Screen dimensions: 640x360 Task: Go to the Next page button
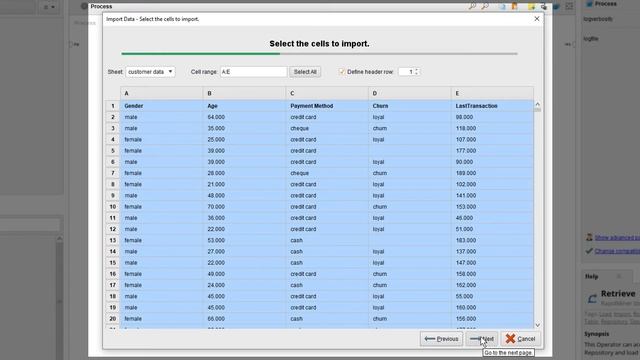(x=482, y=339)
